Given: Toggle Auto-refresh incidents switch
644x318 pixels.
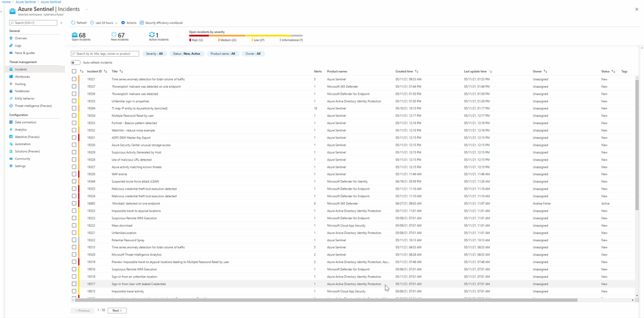Looking at the screenshot, I should (x=75, y=63).
